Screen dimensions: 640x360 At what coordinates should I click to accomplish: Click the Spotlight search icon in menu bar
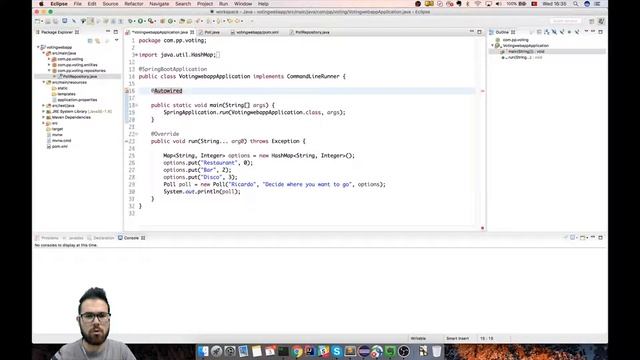point(576,4)
